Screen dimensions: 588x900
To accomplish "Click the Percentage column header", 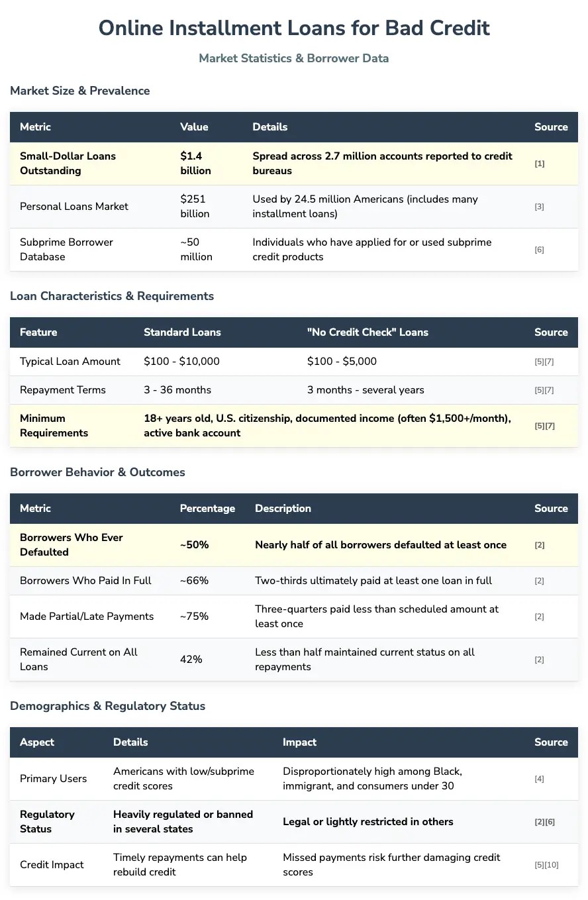I will [207, 509].
